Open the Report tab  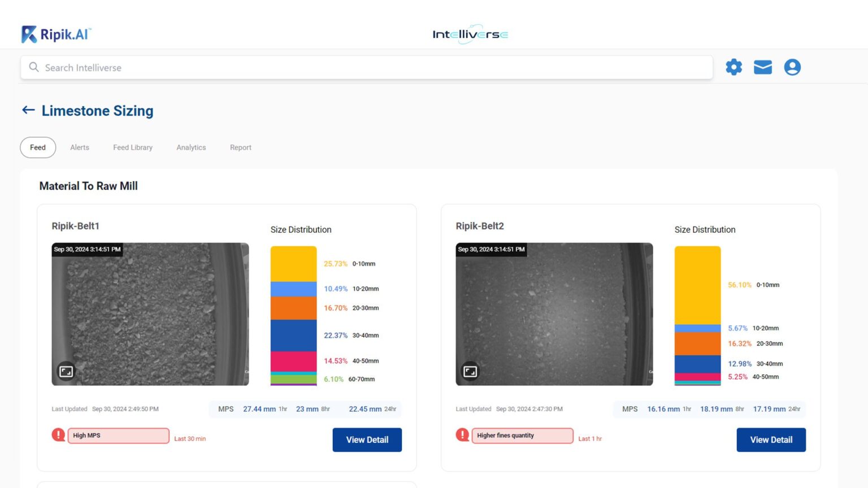240,147
